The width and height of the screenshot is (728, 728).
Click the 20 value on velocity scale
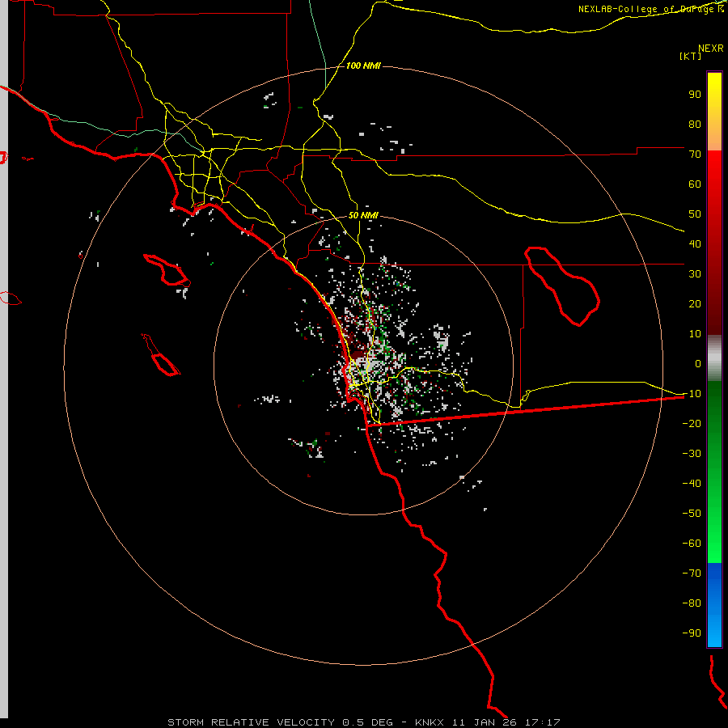(x=695, y=304)
